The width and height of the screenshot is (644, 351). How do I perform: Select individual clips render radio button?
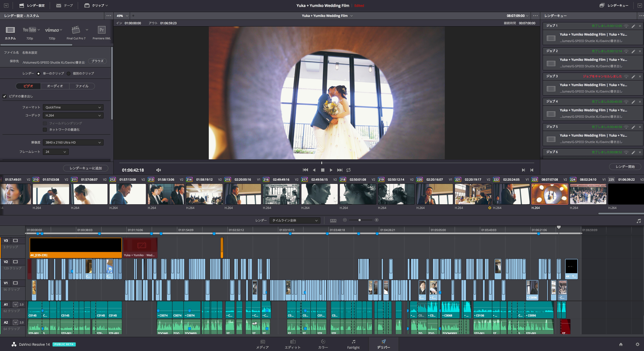point(69,73)
